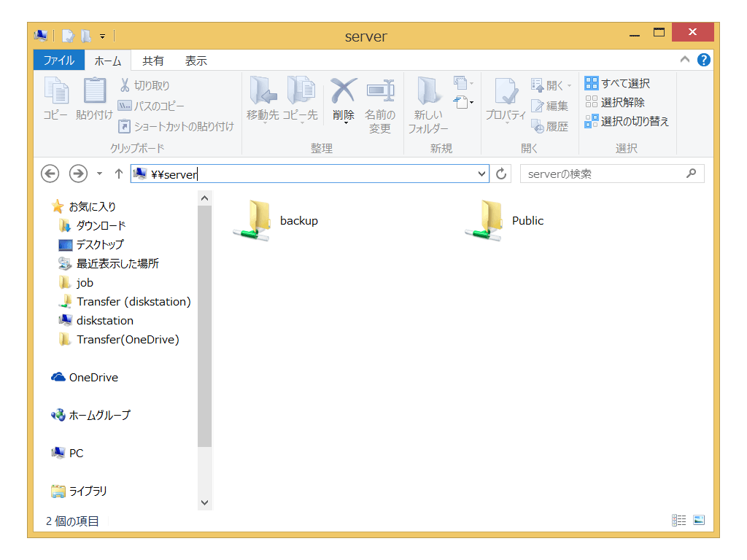The image size is (747, 560).
Task: Click すべて選択 to select all items
Action: pos(617,84)
